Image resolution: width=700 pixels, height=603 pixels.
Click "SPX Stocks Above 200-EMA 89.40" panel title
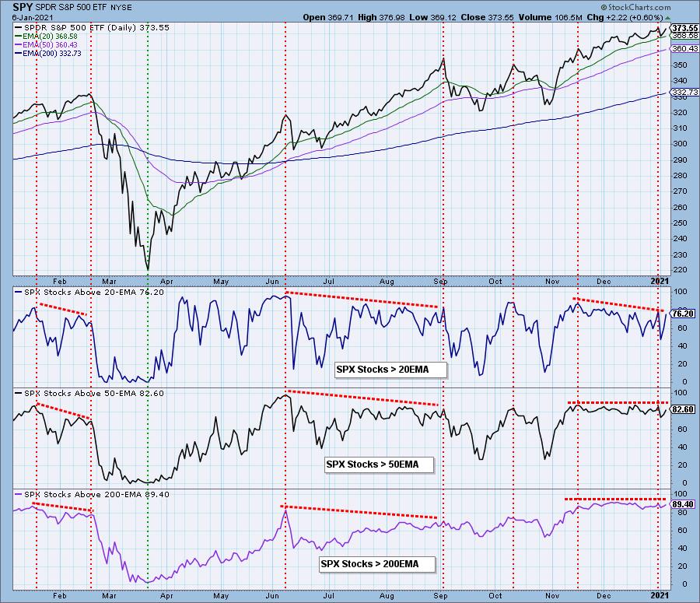coord(93,495)
